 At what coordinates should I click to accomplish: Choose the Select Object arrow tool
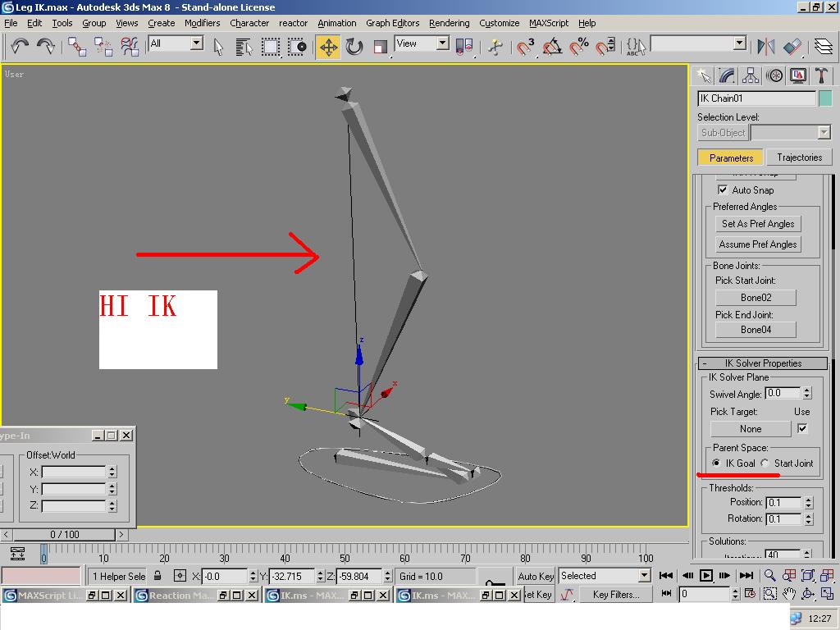tap(218, 47)
